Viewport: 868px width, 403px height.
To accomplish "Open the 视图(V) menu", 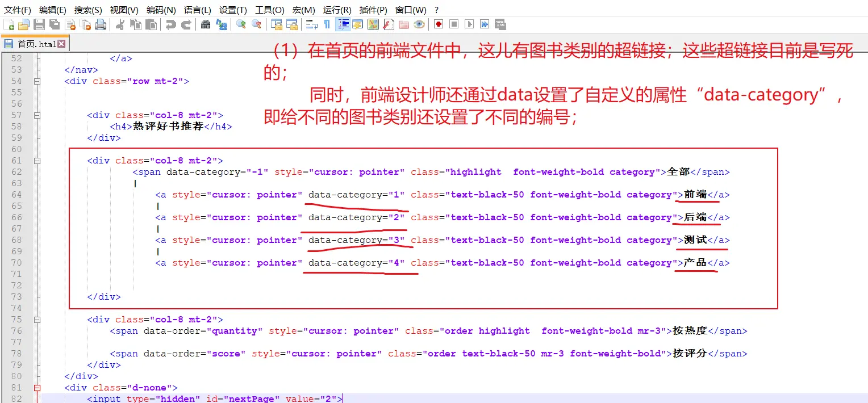I will click(x=124, y=10).
